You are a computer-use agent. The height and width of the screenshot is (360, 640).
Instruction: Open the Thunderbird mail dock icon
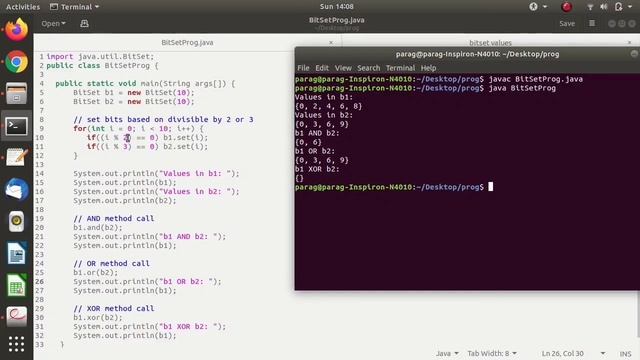[16, 190]
